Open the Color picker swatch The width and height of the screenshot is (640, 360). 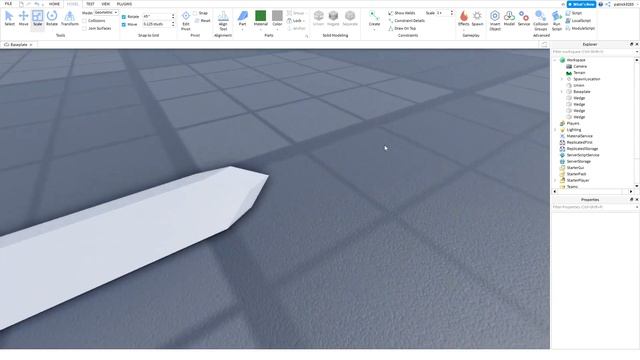[277, 16]
